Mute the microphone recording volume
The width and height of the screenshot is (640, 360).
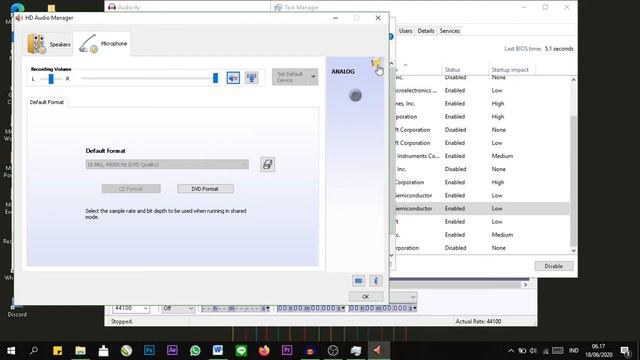click(x=233, y=78)
